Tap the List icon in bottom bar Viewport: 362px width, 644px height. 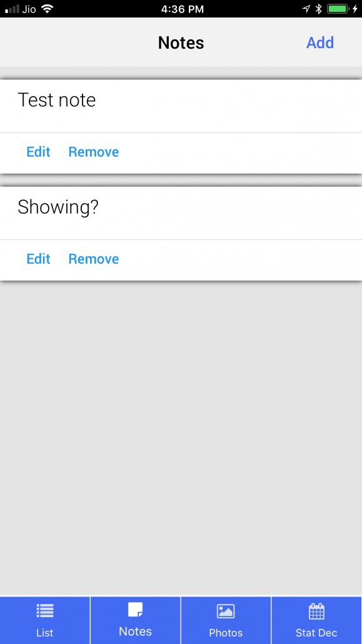tap(45, 611)
